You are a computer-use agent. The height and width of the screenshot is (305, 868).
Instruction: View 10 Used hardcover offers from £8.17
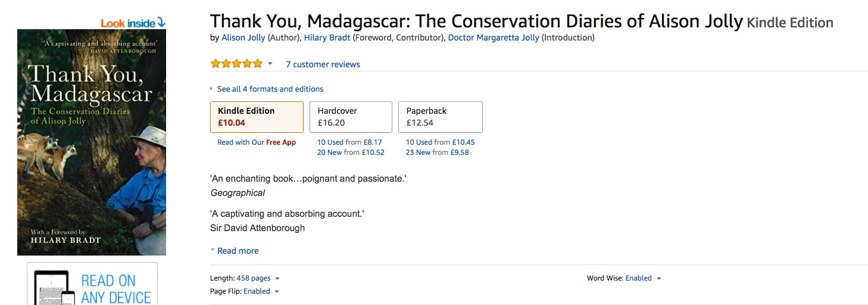tap(349, 142)
